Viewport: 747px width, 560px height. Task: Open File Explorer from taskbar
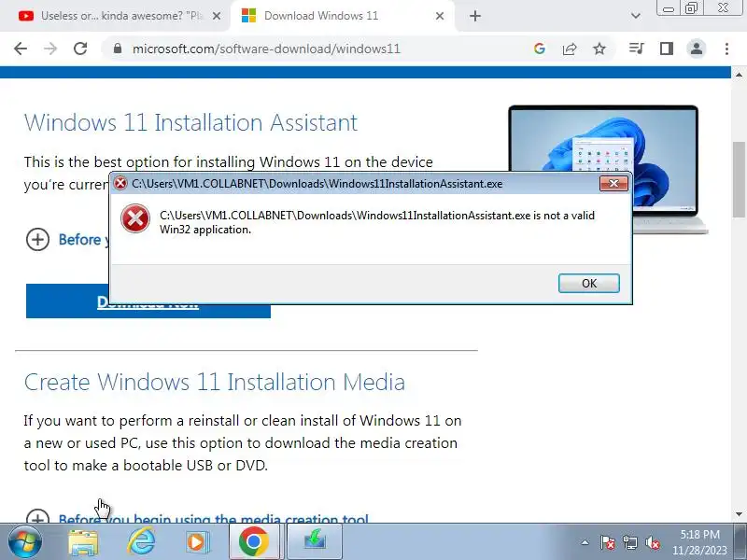click(83, 542)
